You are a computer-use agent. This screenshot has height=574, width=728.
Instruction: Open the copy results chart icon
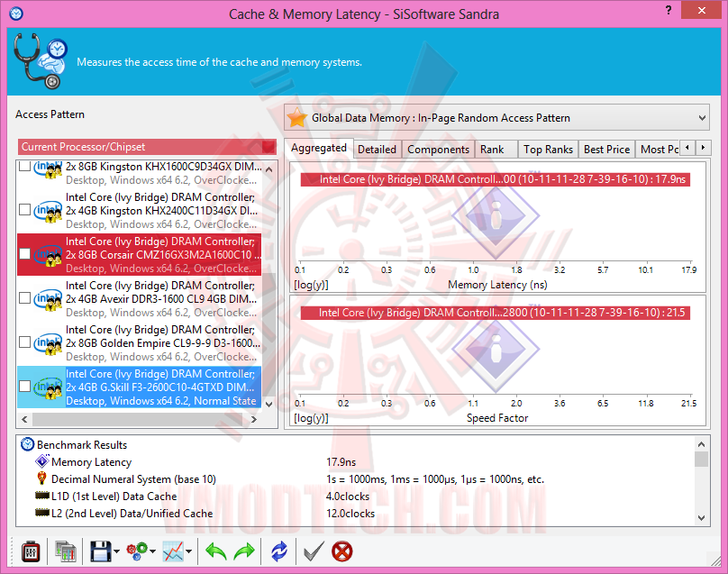pyautogui.click(x=66, y=551)
